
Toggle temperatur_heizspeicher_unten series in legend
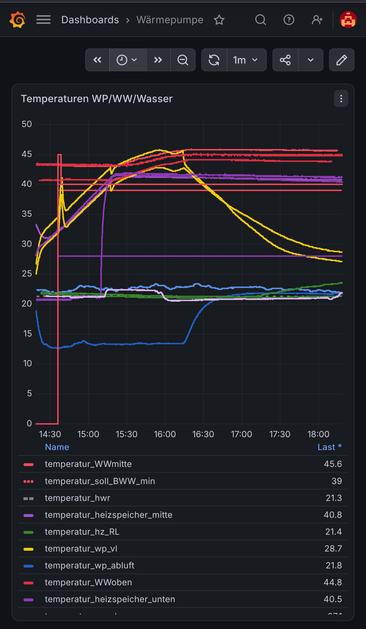click(x=110, y=599)
